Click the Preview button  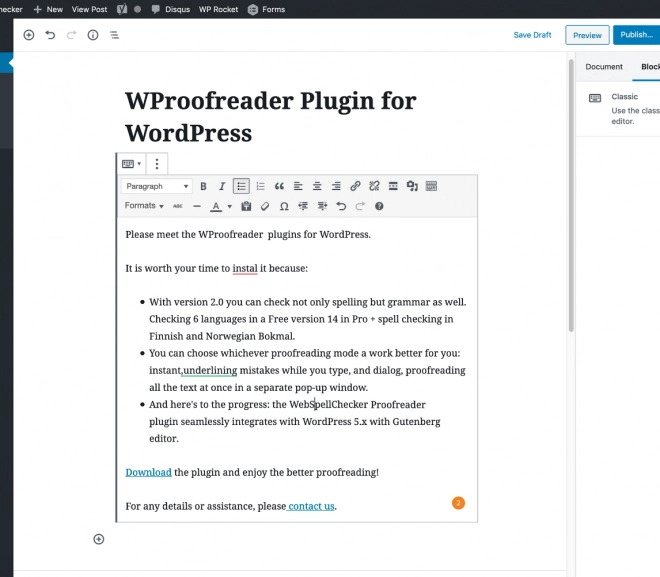587,35
